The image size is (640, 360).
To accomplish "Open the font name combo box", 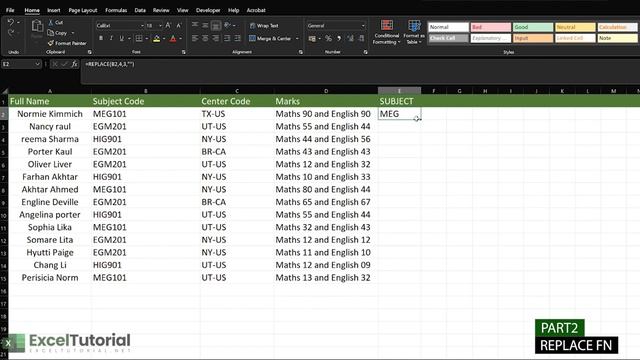I will [x=120, y=25].
